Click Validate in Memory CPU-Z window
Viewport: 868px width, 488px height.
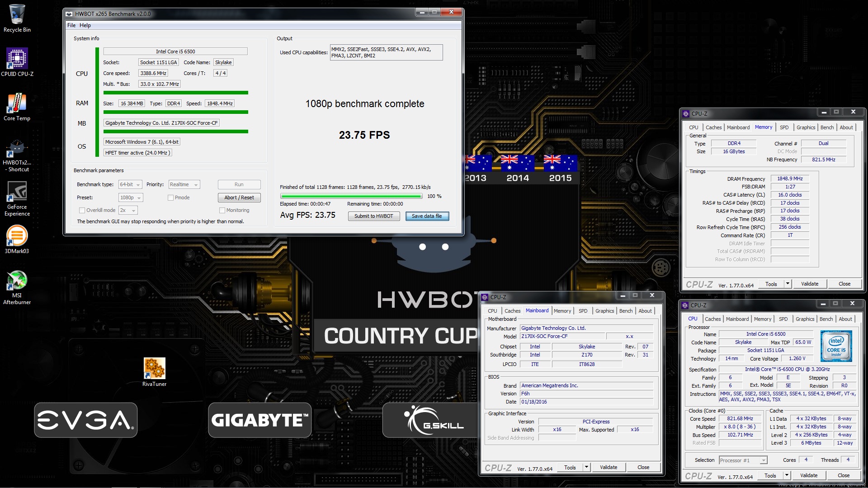[x=810, y=284]
